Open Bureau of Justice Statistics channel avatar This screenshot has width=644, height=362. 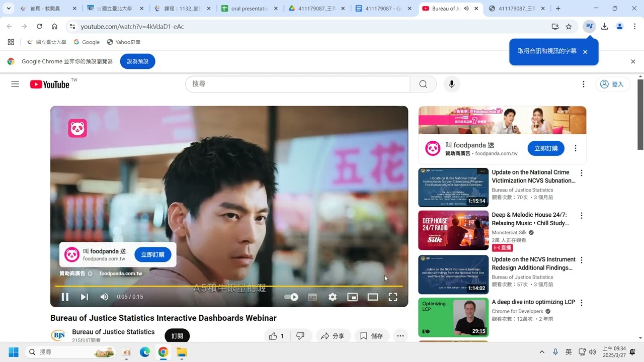click(58, 336)
